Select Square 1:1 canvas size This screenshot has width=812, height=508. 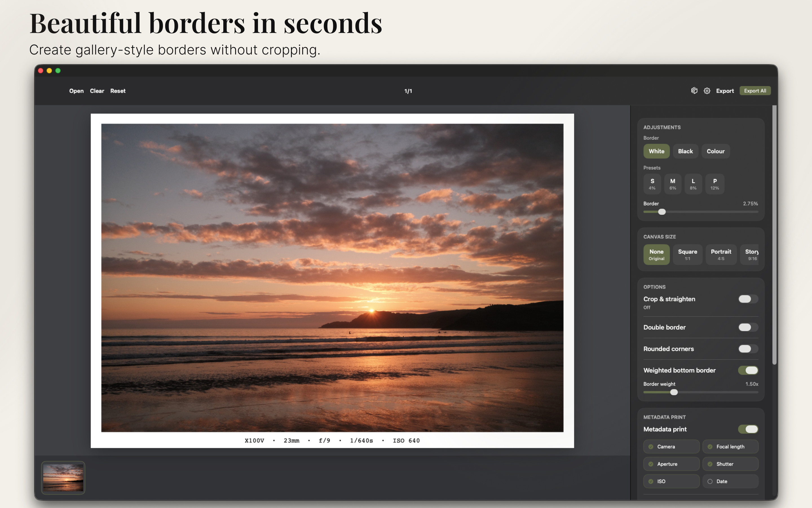pyautogui.click(x=687, y=255)
